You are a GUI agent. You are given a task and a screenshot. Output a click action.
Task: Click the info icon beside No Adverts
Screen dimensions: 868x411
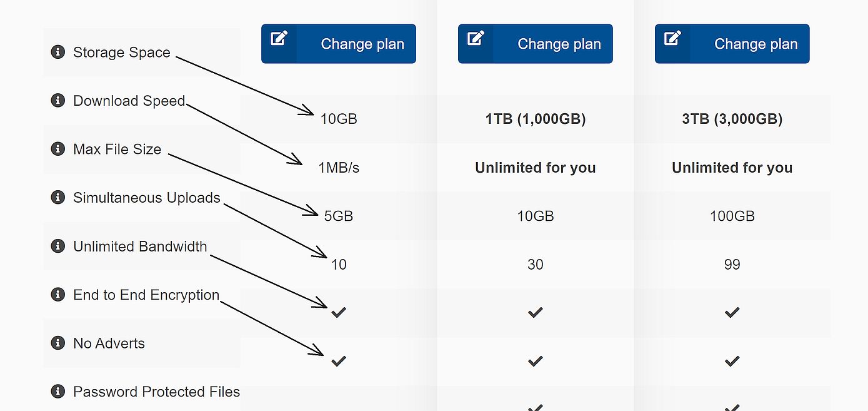pos(58,343)
